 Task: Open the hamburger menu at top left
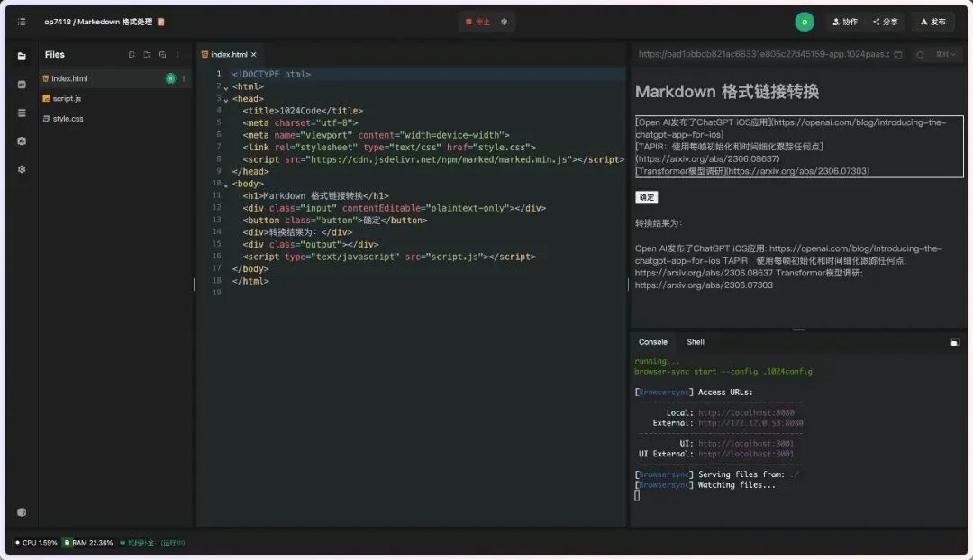(x=22, y=22)
